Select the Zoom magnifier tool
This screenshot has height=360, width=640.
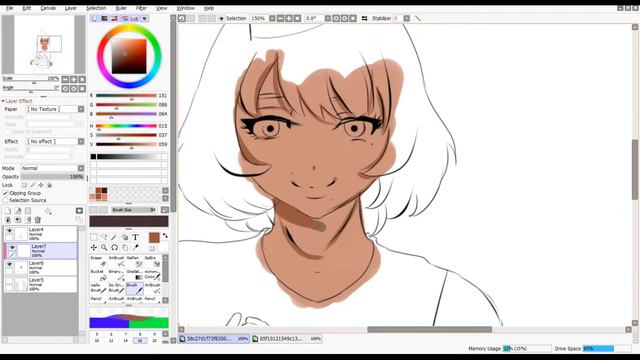pos(104,247)
